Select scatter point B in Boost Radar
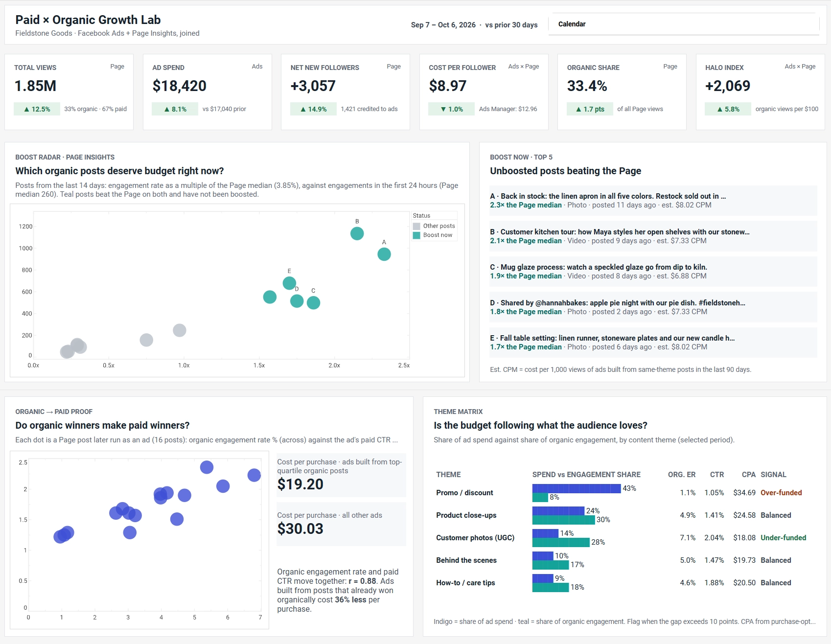The image size is (831, 644). pyautogui.click(x=357, y=233)
